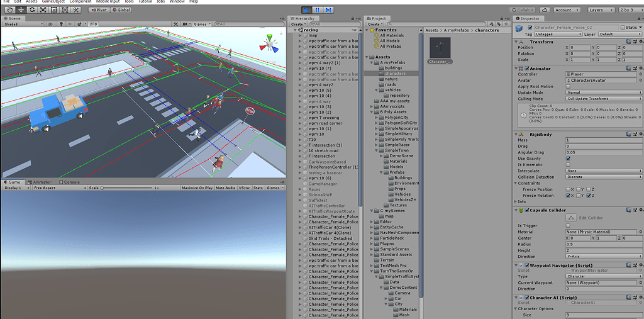The height and width of the screenshot is (319, 644).
Task: Click the Pause button
Action: [318, 10]
